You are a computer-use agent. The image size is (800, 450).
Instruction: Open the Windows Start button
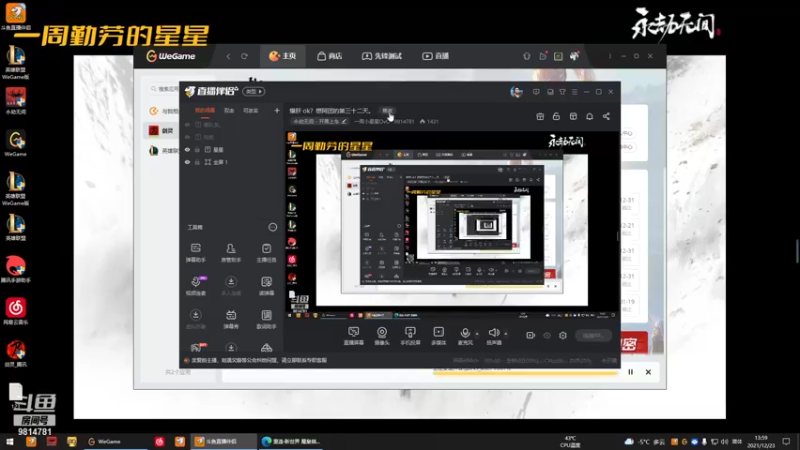click(10, 441)
